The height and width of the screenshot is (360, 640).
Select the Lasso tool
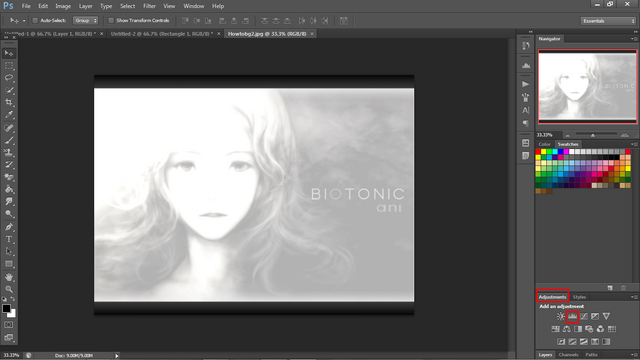9,78
